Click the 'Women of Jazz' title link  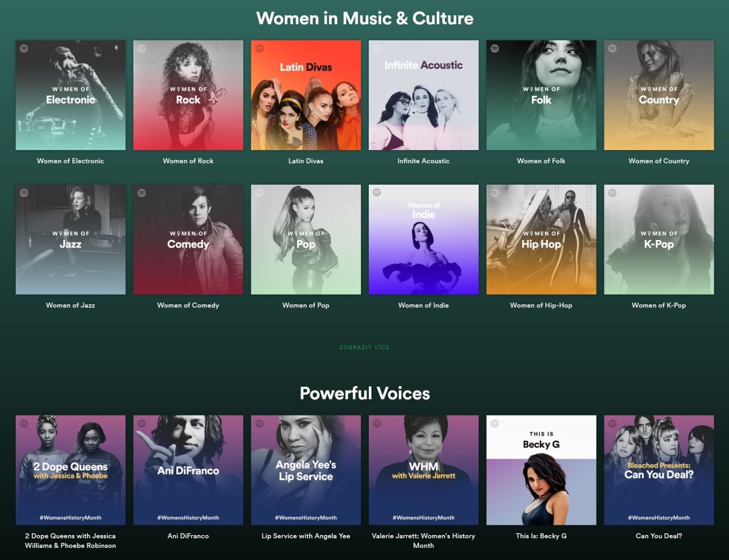click(x=70, y=306)
